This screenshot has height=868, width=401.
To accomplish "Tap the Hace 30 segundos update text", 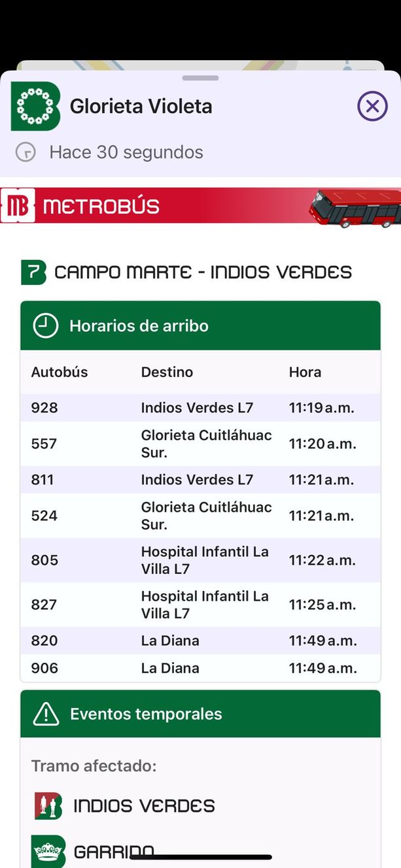I will coord(126,153).
